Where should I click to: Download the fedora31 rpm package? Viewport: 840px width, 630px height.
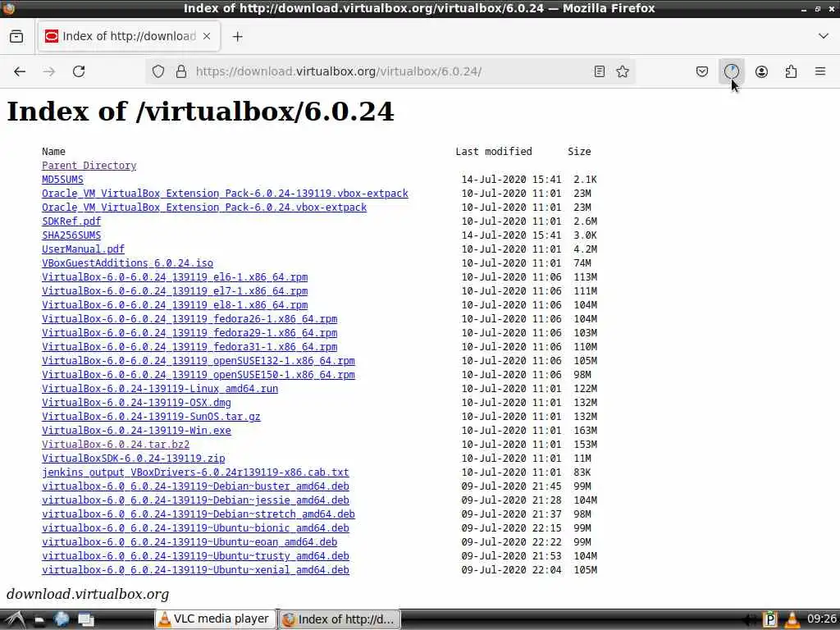[x=189, y=347]
